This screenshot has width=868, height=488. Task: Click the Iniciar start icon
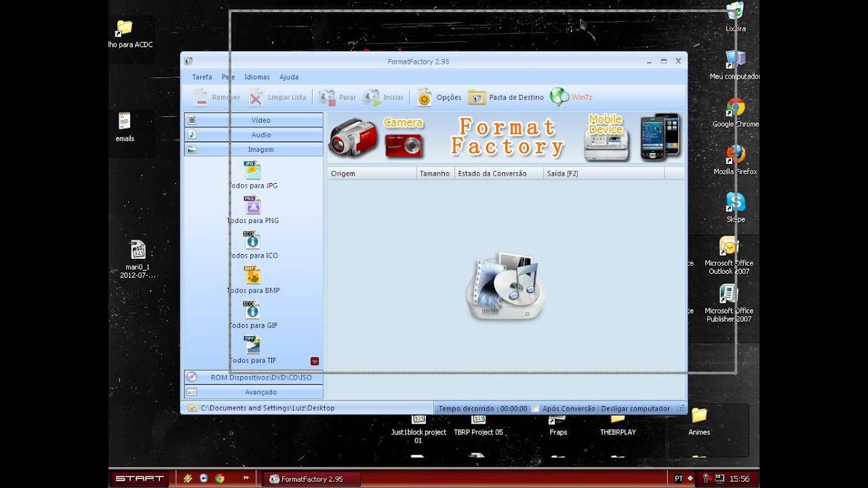[x=372, y=98]
